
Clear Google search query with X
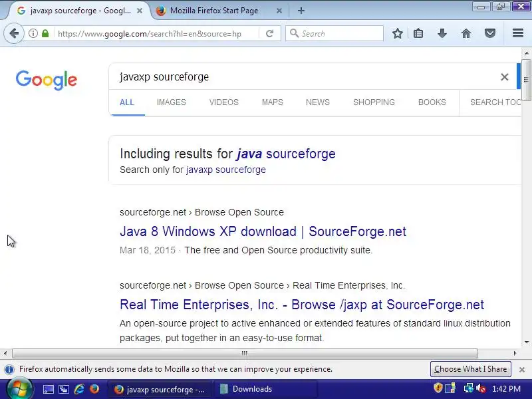(x=505, y=77)
